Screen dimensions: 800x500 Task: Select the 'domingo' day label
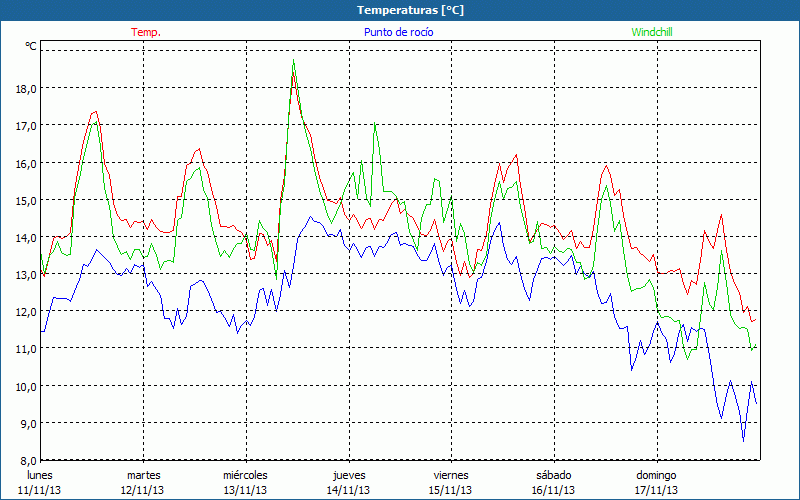click(x=656, y=475)
